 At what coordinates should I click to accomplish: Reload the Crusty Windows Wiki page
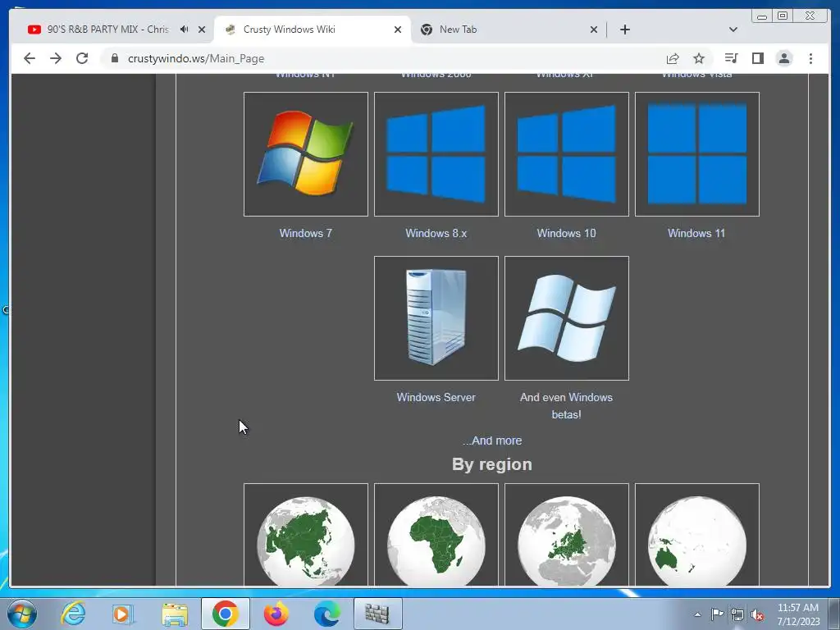point(82,58)
